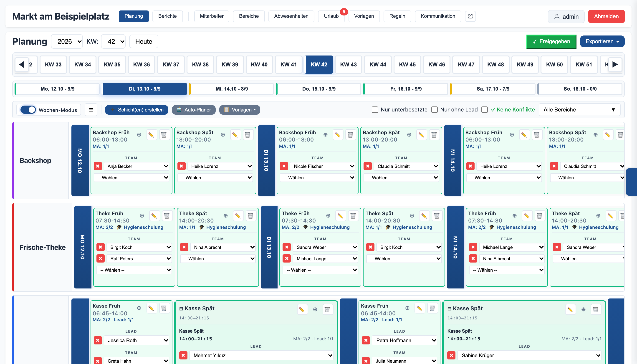
Task: Edit Monday Backshop Früh shift with pencil
Action: point(151,135)
